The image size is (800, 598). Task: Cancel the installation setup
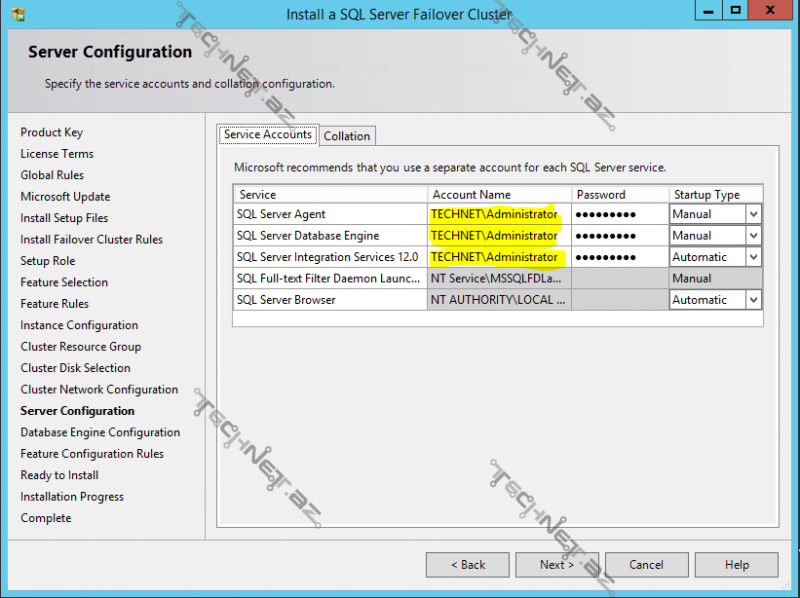coord(646,565)
